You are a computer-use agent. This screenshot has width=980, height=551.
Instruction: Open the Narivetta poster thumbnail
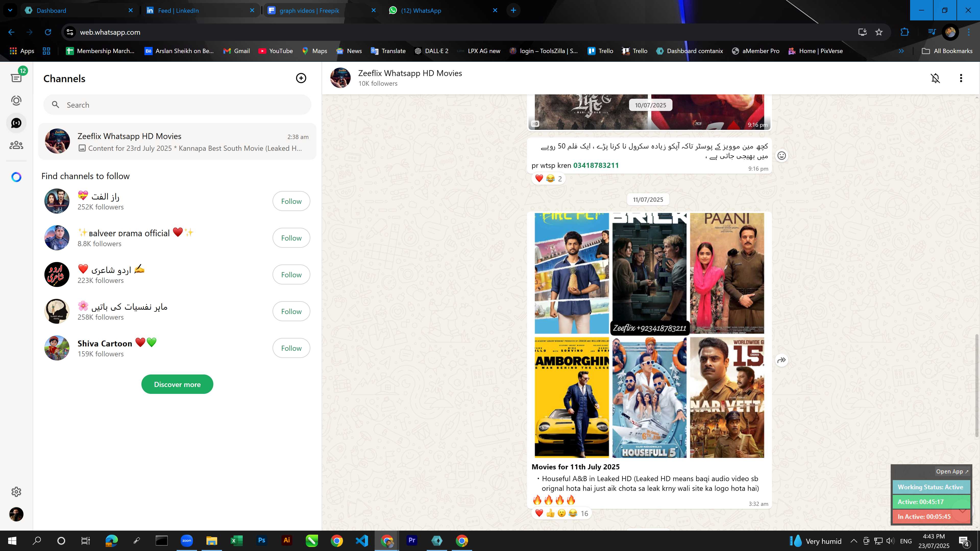coord(727,397)
